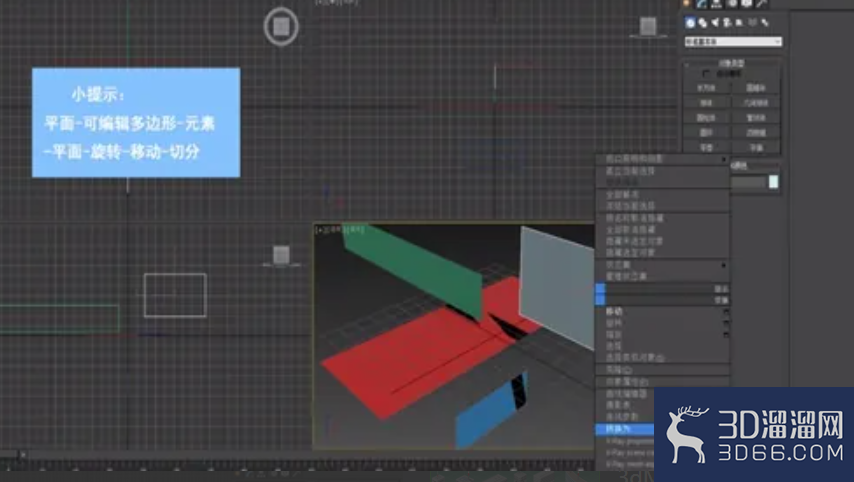The width and height of the screenshot is (854, 482).
Task: Open the 标准基本体 primitives dropdown
Action: pos(733,41)
